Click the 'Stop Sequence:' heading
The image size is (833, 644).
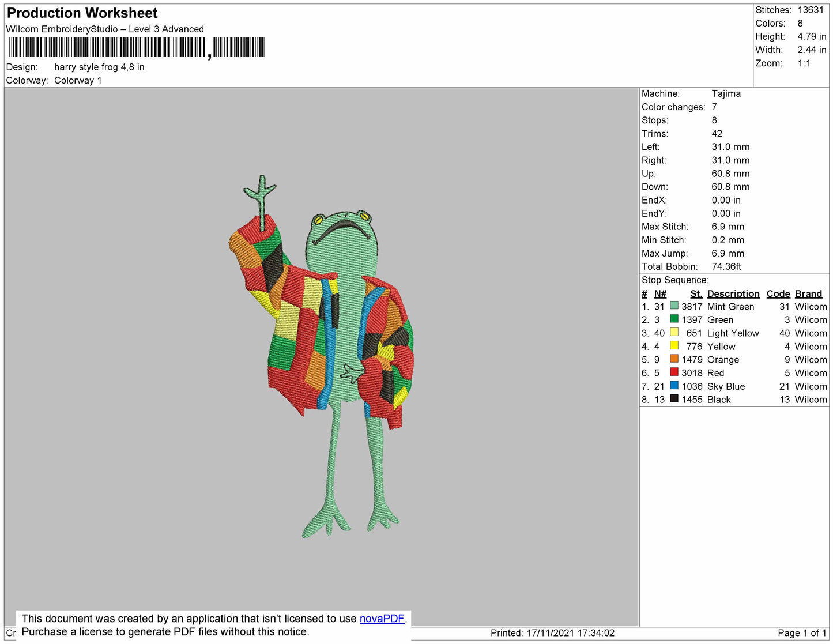pyautogui.click(x=675, y=280)
